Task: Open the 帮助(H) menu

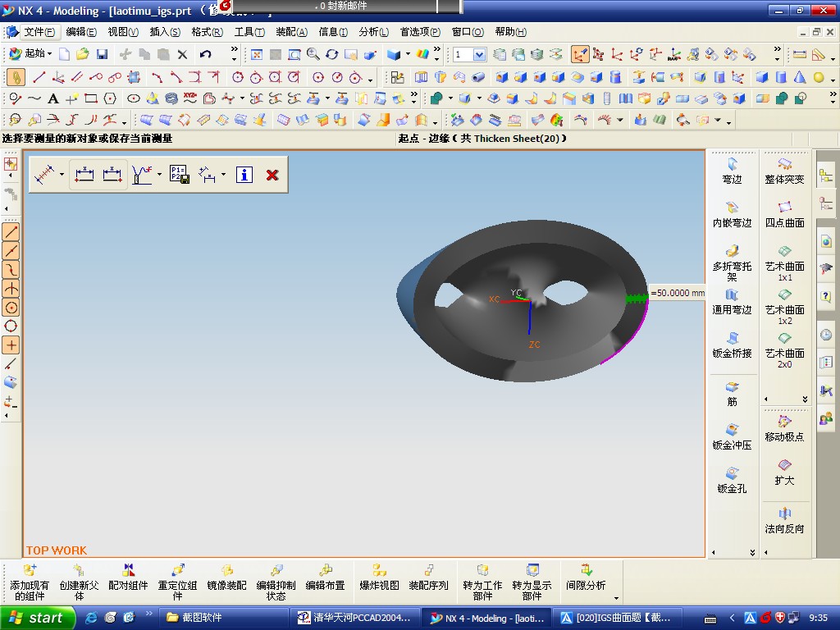Action: pos(510,32)
